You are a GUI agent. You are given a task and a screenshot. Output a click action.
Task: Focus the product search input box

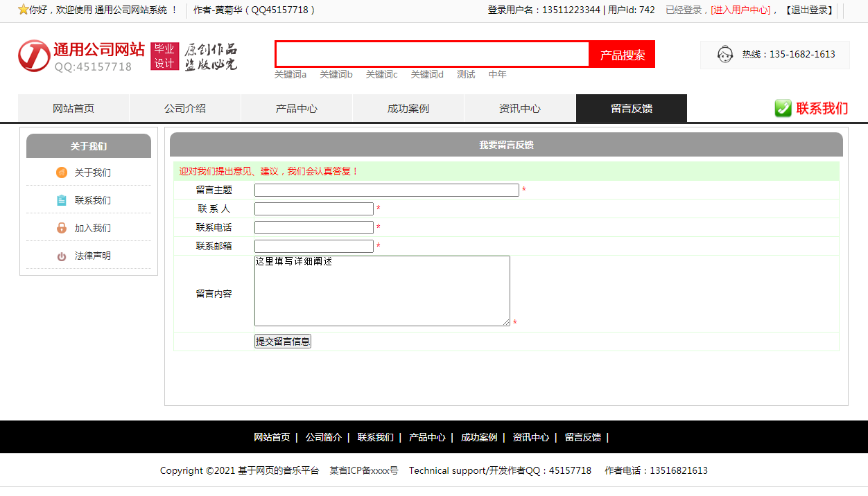(x=433, y=54)
